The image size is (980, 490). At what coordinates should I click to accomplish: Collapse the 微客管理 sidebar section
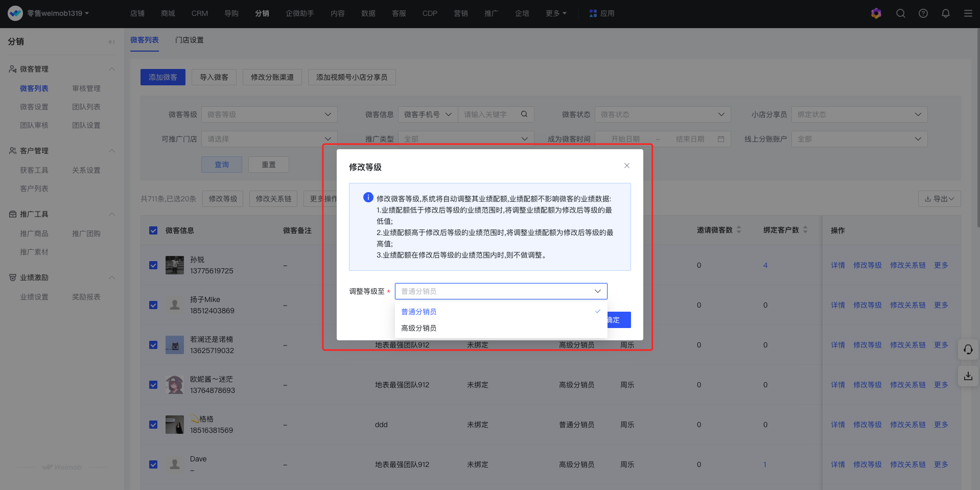[112, 69]
